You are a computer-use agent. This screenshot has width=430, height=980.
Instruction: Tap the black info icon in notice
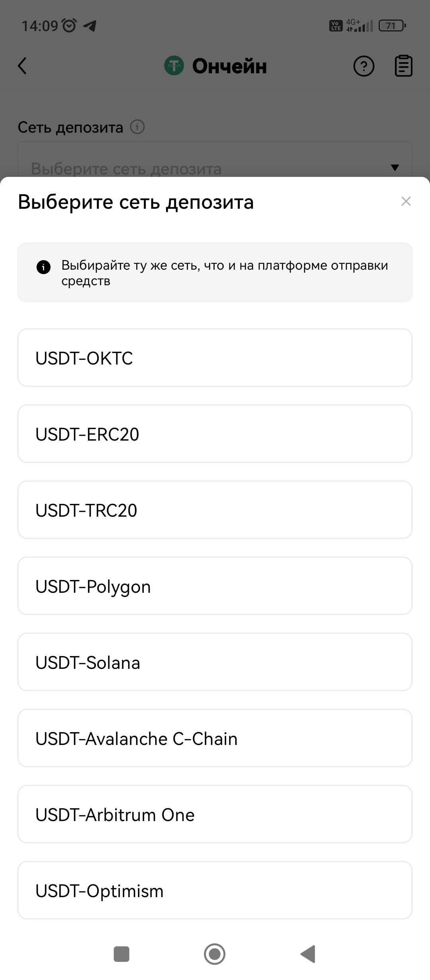coord(43,267)
